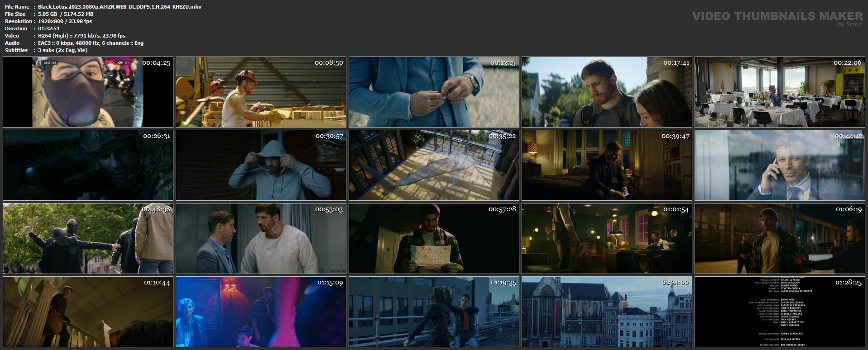The width and height of the screenshot is (868, 350).
Task: Open the thumbnail at 00:13:15
Action: [x=434, y=92]
